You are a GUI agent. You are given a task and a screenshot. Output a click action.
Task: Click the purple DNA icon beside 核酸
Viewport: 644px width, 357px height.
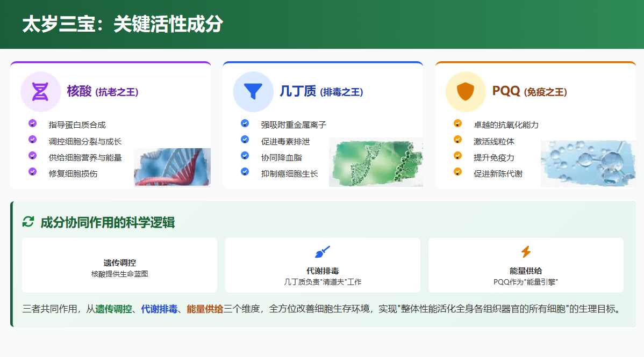pos(40,91)
